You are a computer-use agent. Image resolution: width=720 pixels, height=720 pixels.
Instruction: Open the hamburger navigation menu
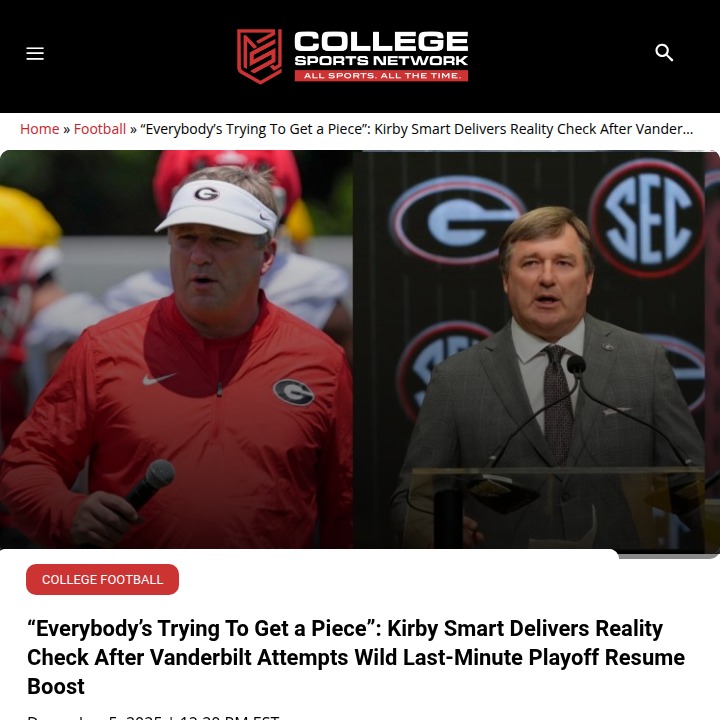tap(35, 54)
